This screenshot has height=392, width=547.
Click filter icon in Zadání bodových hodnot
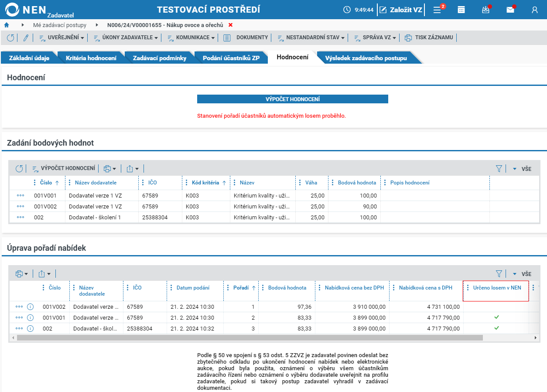coord(499,168)
